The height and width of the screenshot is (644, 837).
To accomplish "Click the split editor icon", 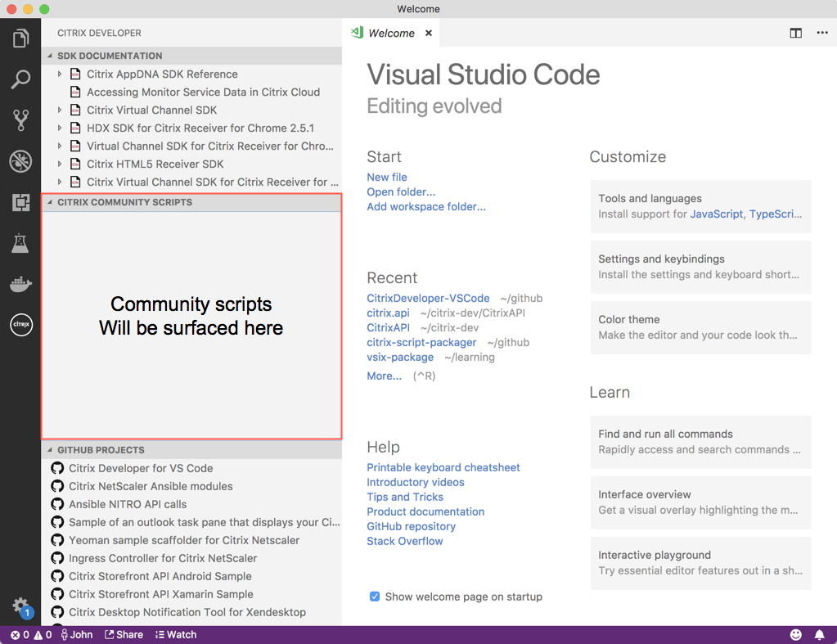I will [795, 33].
